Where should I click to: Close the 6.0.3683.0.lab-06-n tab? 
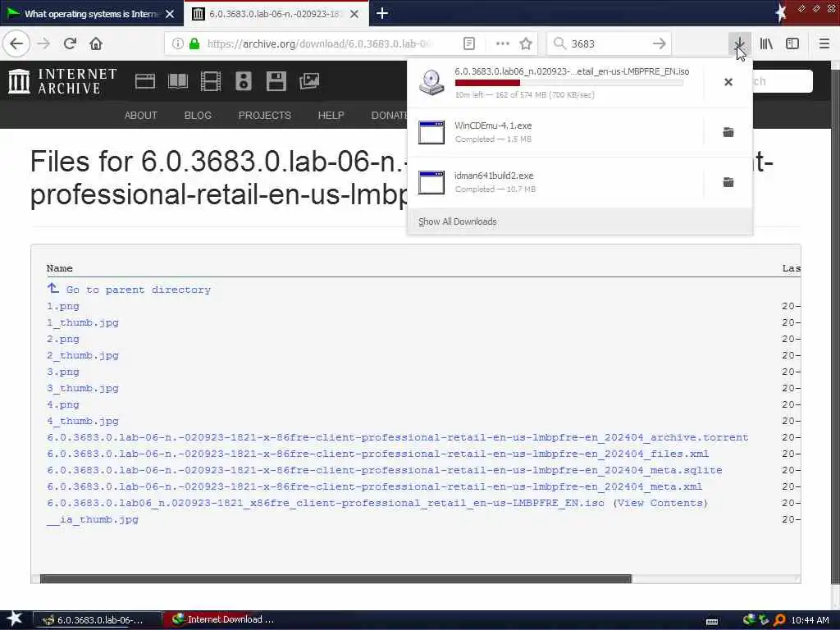point(354,14)
